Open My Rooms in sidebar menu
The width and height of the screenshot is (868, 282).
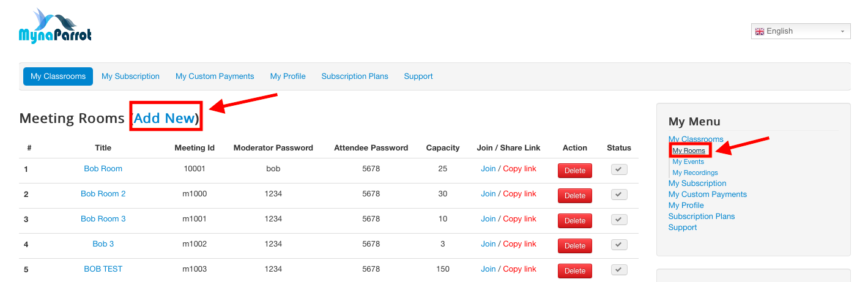point(689,150)
